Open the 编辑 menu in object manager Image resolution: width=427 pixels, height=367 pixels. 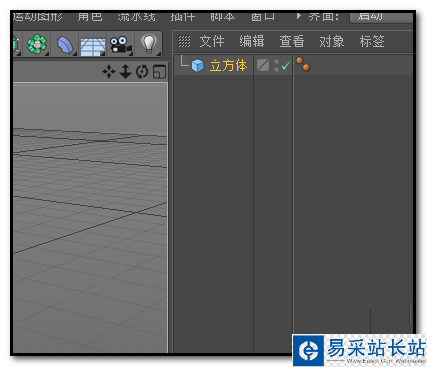(252, 41)
